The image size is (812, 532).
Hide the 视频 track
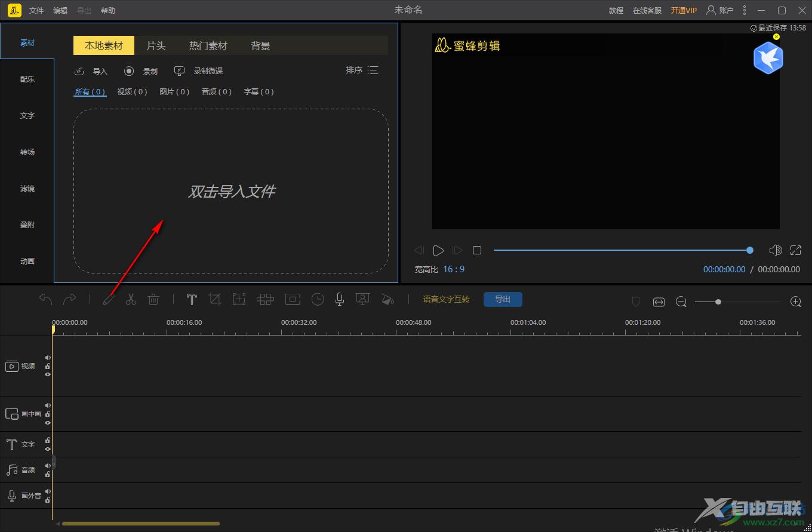[x=48, y=374]
